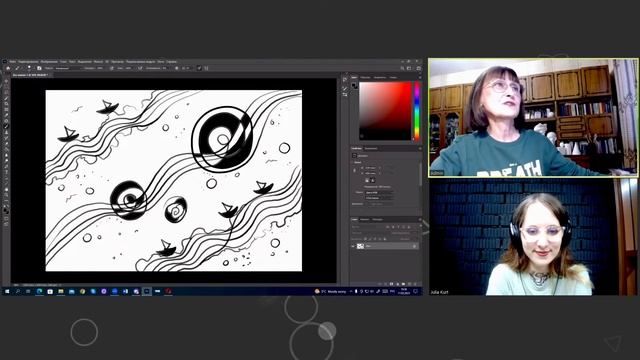This screenshot has width=640, height=360.
Task: Select the Eraser tool
Action: 6,144
